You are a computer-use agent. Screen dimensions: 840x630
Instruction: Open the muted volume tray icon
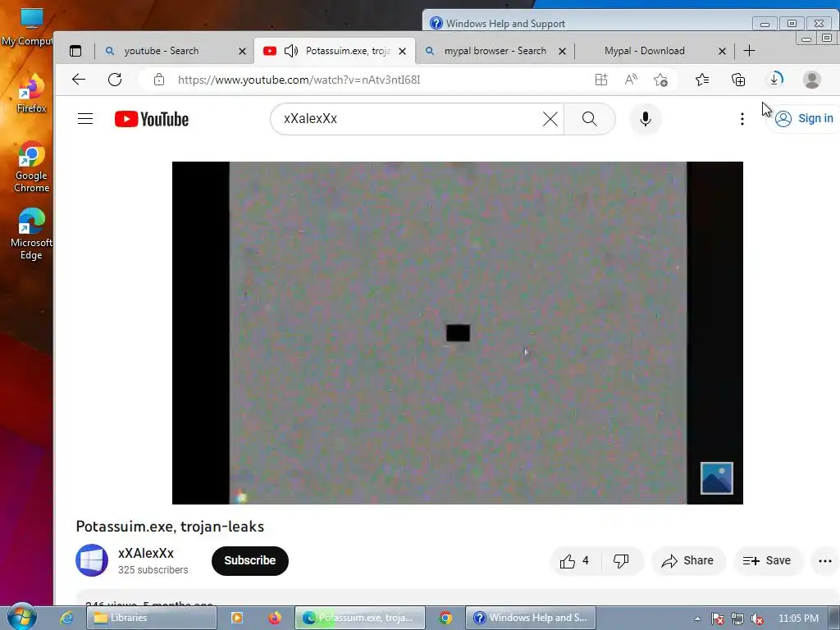[757, 619]
